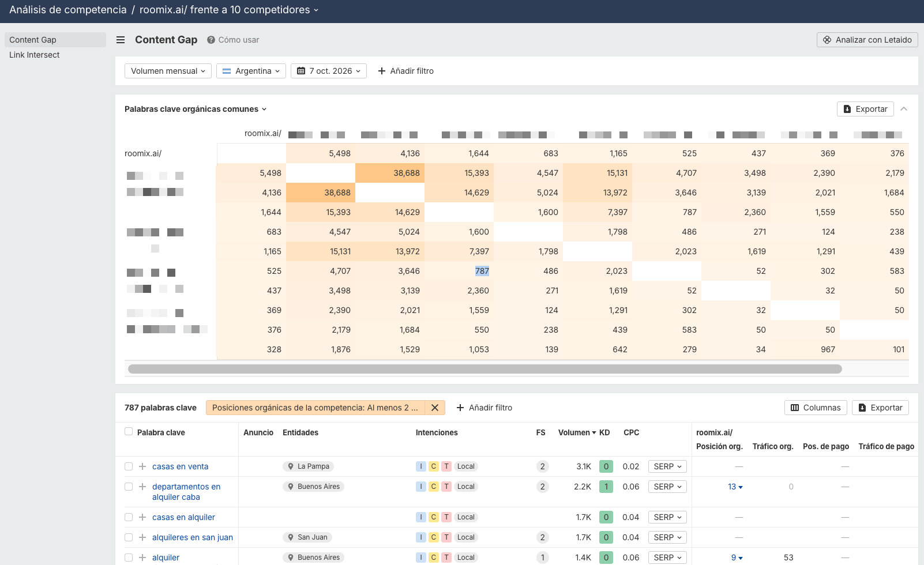The height and width of the screenshot is (565, 924).
Task: Add 'alquileres en san juan' via plus icon
Action: click(142, 537)
